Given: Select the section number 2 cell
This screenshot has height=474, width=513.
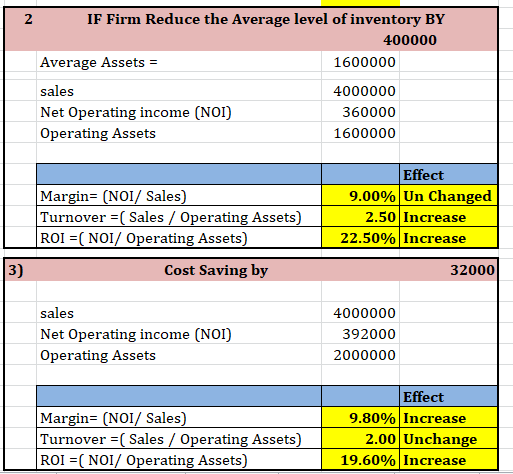Looking at the screenshot, I should click(x=28, y=19).
